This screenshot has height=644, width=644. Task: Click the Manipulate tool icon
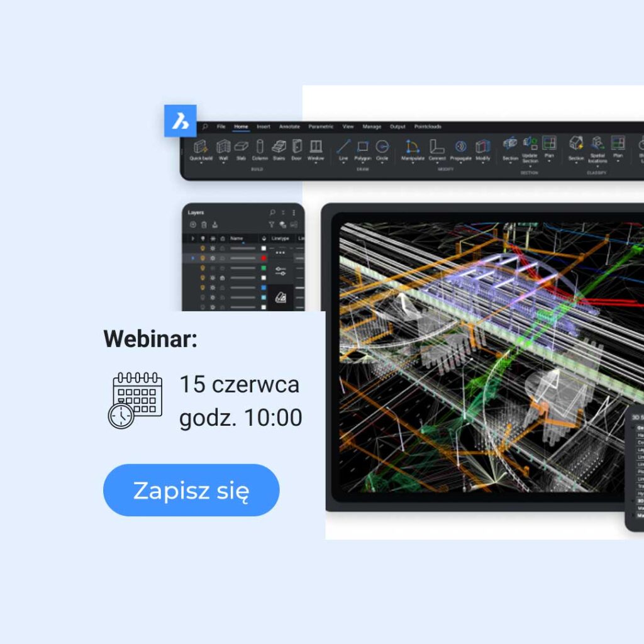[x=413, y=147]
